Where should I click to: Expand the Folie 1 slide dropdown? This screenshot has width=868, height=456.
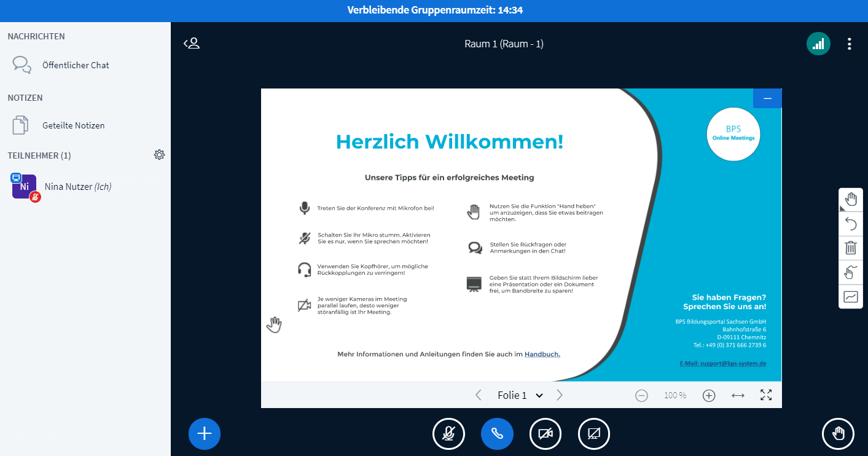tap(520, 395)
